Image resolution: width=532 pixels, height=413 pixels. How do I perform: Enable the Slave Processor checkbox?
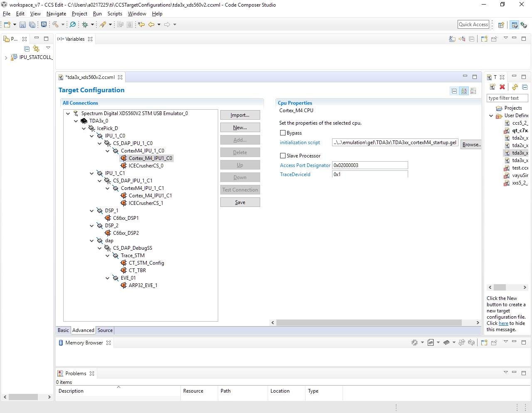(283, 156)
